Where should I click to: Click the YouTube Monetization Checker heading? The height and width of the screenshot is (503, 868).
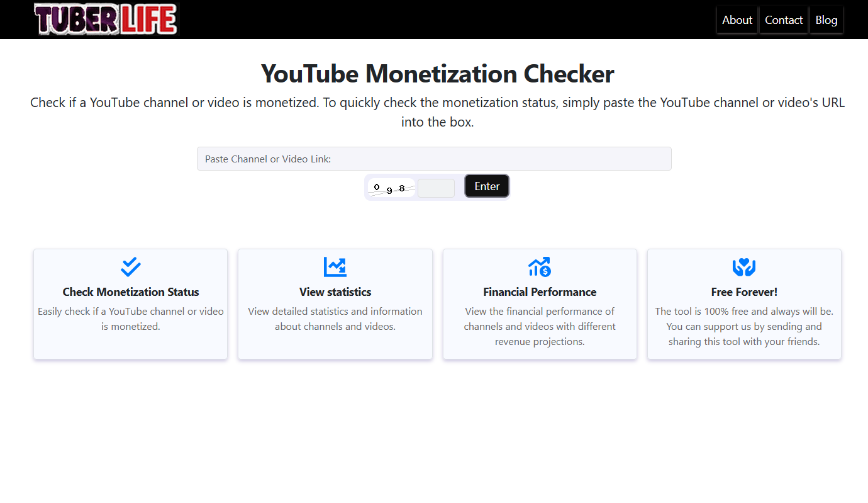438,74
